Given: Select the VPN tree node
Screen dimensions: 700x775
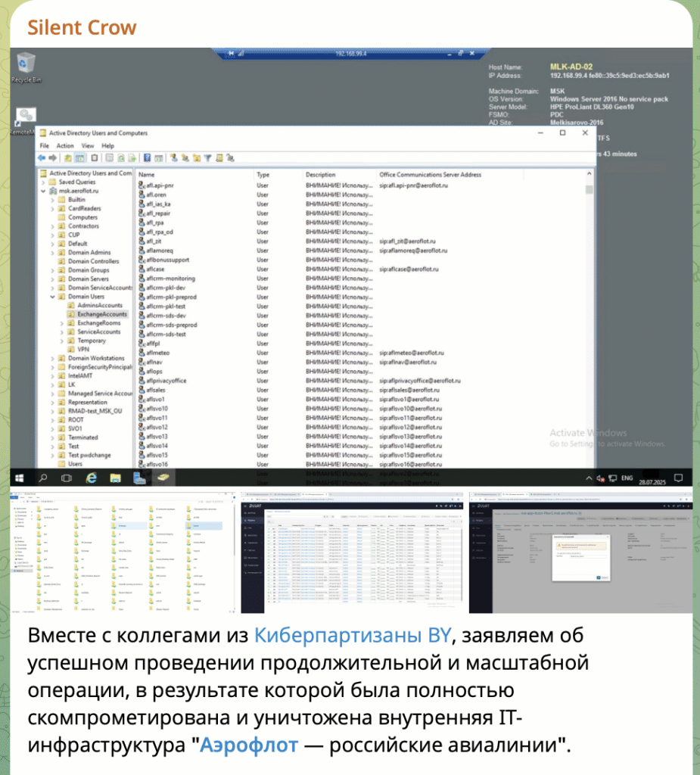Looking at the screenshot, I should tap(83, 350).
